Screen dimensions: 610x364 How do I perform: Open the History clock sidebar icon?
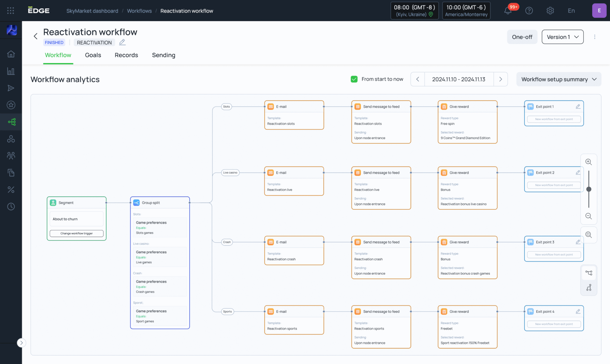pyautogui.click(x=11, y=207)
